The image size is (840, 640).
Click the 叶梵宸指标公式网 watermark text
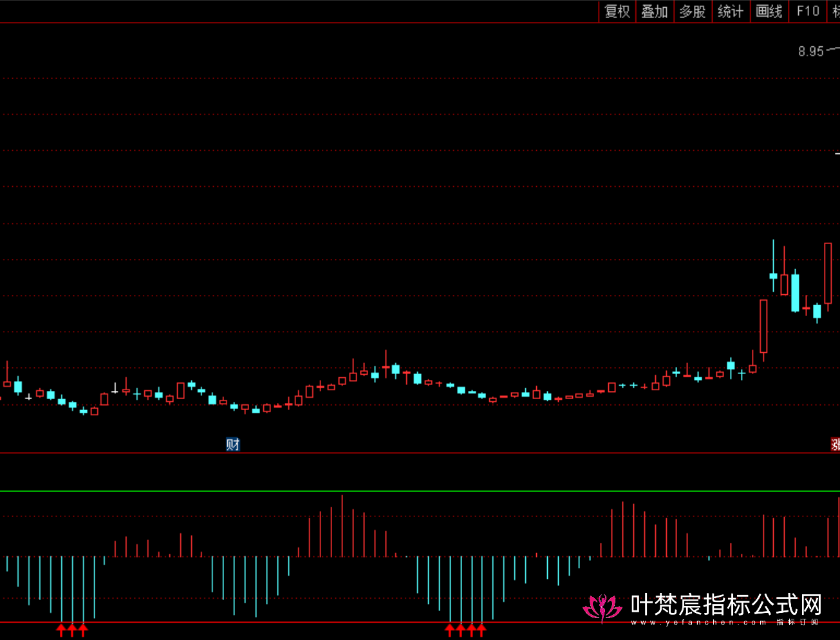[726, 604]
